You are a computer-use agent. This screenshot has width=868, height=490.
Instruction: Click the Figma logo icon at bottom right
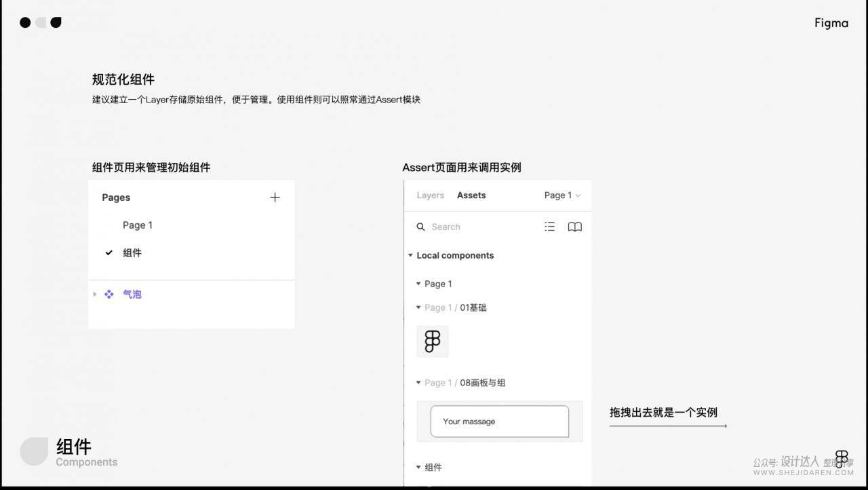click(842, 459)
